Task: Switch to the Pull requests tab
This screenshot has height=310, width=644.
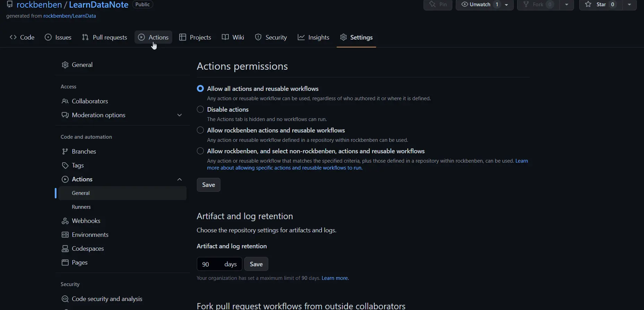Action: pos(104,37)
